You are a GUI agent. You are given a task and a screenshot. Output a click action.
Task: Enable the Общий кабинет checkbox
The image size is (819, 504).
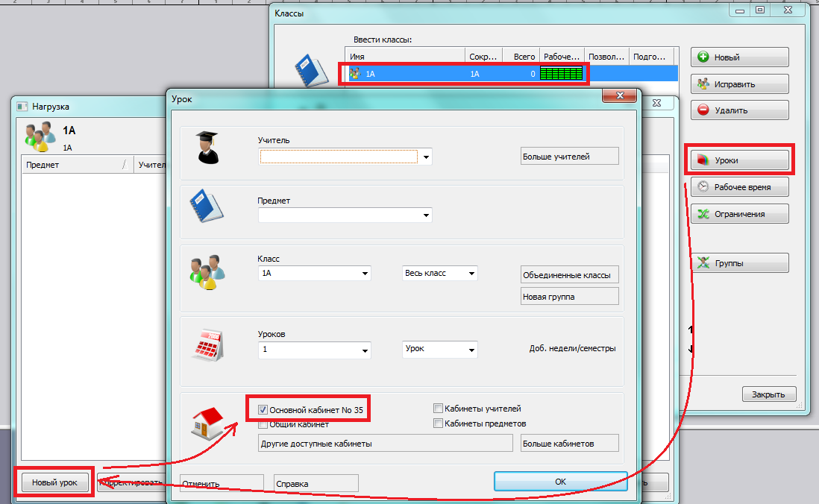point(263,424)
